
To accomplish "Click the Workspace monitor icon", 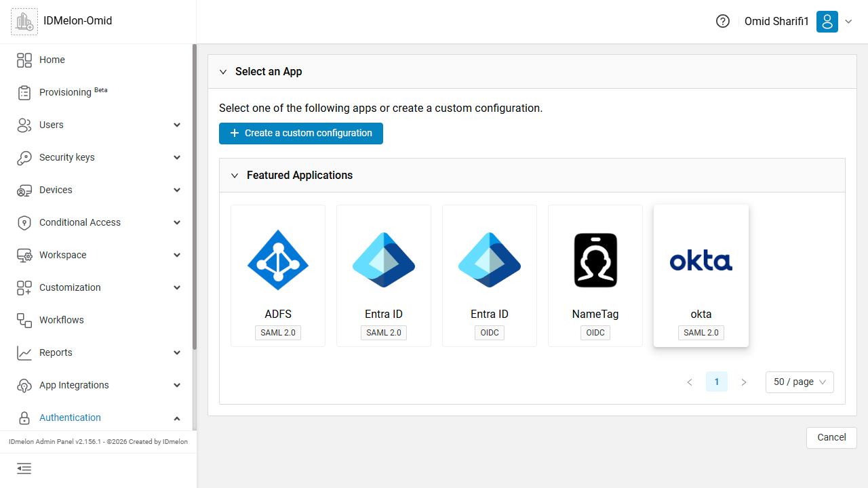I will point(24,255).
